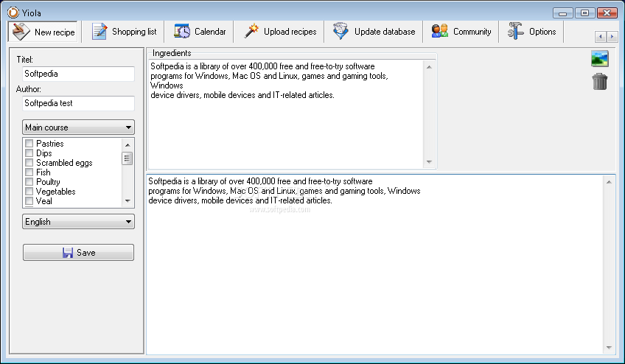The height and width of the screenshot is (364, 625).
Task: Click Ingredients box scroll down arrow
Action: coord(429,162)
